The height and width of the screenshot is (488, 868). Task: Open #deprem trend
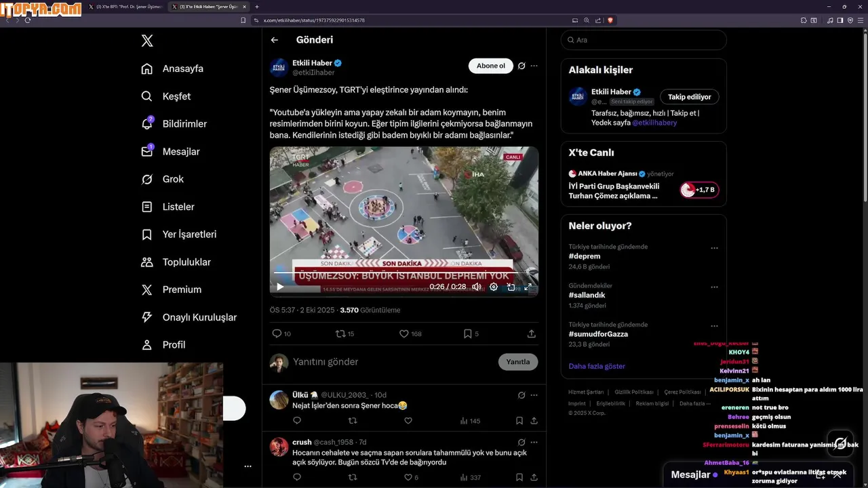pyautogui.click(x=585, y=256)
